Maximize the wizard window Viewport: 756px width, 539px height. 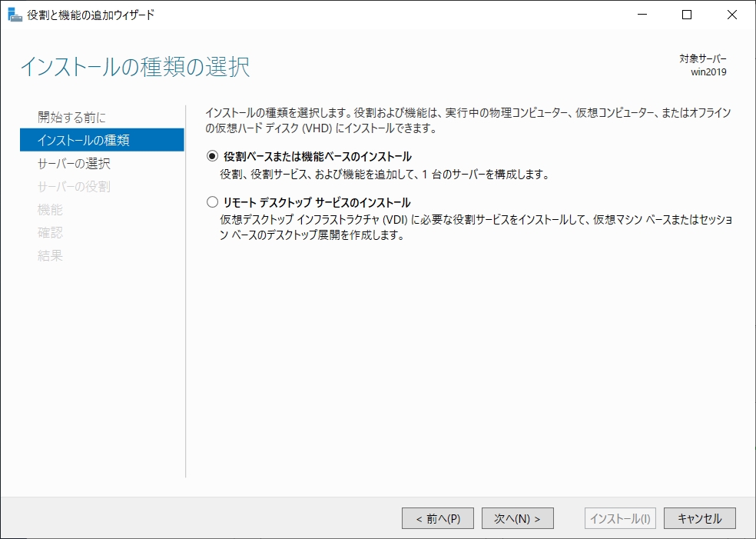click(687, 15)
